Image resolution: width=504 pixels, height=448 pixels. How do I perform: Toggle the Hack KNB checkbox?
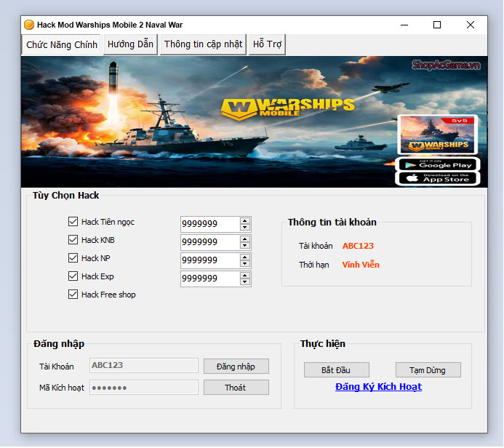click(x=73, y=240)
